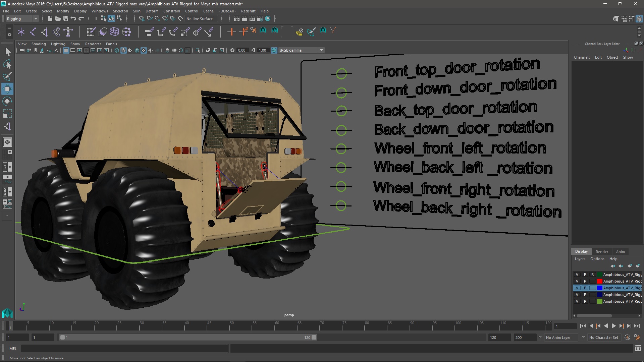Click the MEL command input field
644x362 pixels.
124,349
